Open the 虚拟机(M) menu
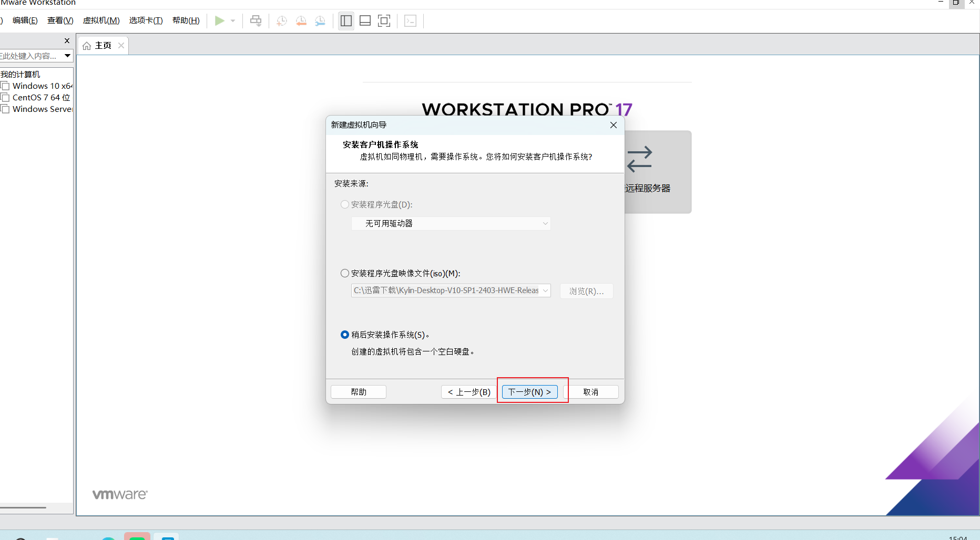The image size is (980, 540). coord(101,20)
